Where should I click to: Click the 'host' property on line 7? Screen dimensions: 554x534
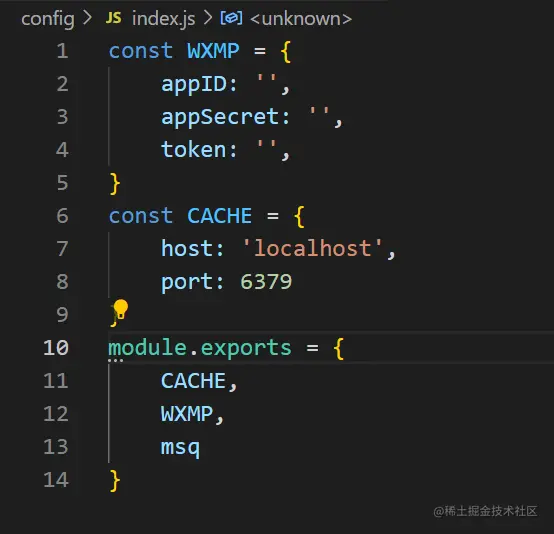coord(187,248)
